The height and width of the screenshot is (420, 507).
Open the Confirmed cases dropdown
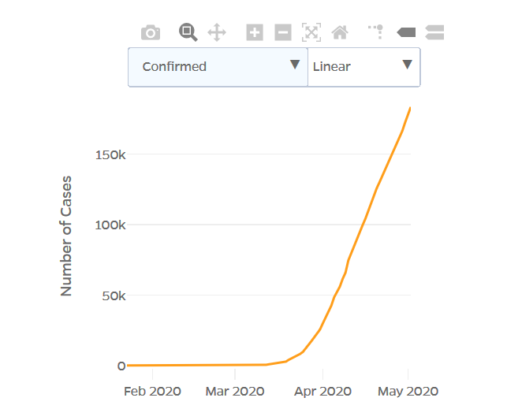218,67
